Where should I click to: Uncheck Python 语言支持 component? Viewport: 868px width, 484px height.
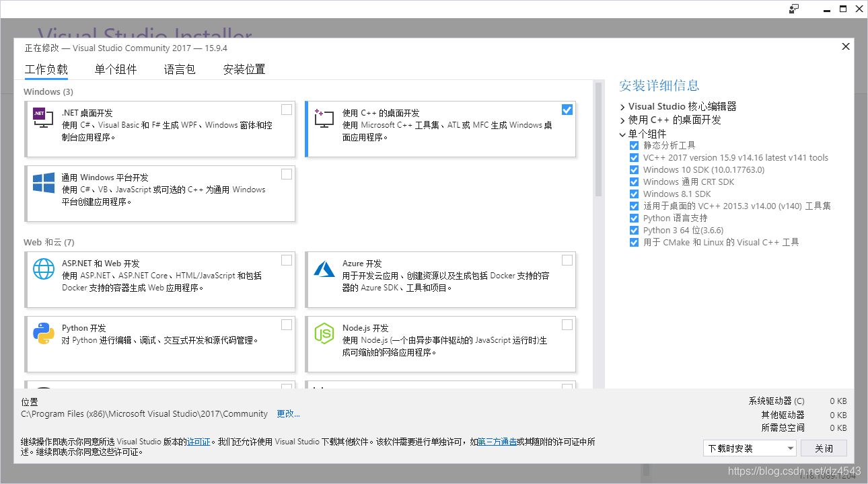(634, 218)
